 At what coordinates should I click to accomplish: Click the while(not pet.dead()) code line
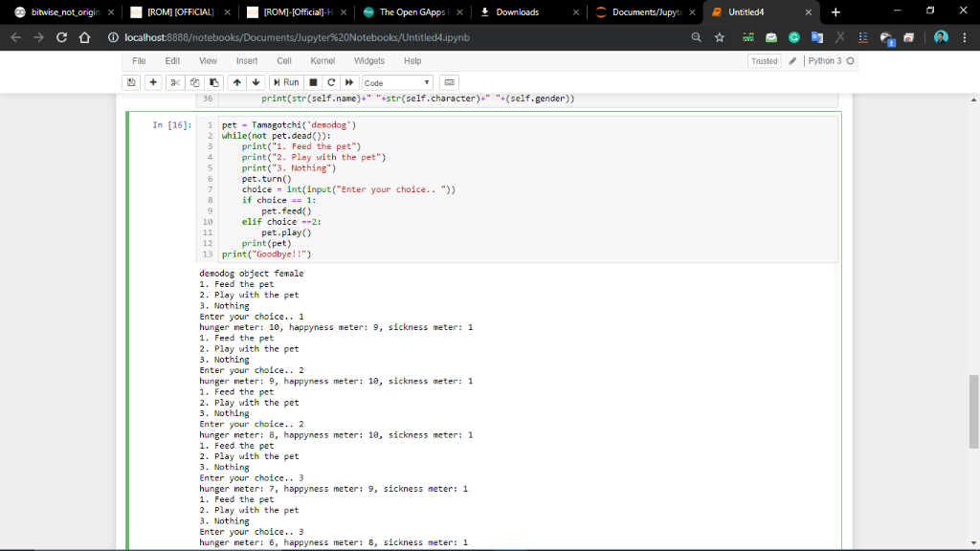coord(277,136)
